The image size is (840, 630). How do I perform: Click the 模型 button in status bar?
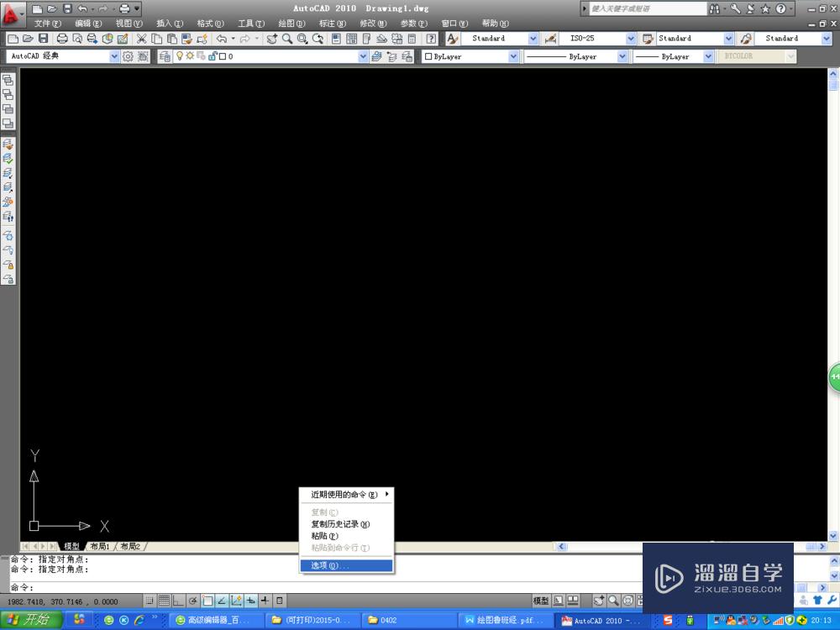click(x=540, y=601)
